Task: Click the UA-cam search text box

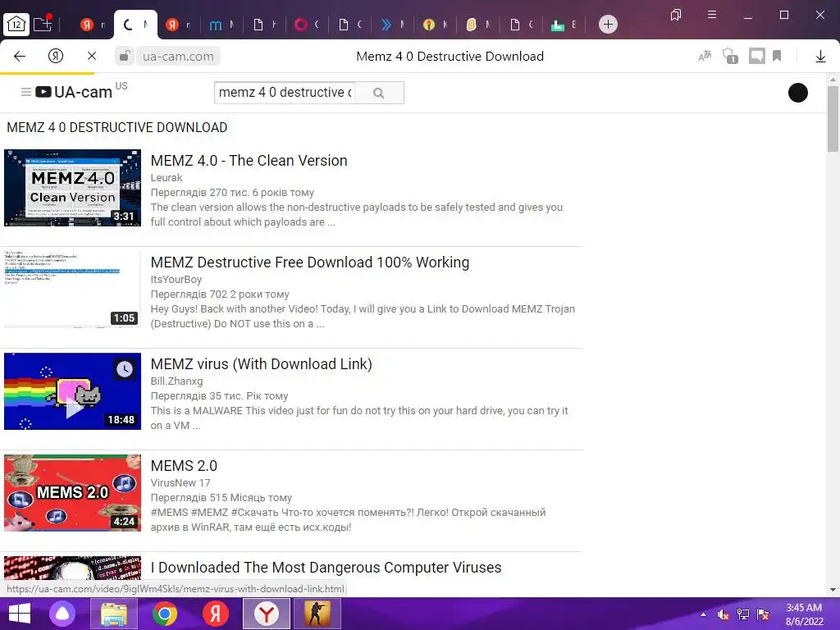Action: pos(285,93)
